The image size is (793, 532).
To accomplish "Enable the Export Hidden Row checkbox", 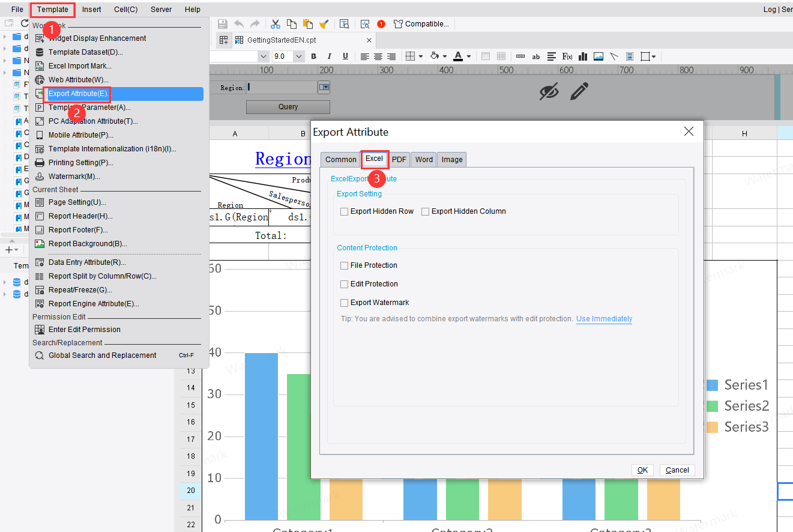I will 345,211.
